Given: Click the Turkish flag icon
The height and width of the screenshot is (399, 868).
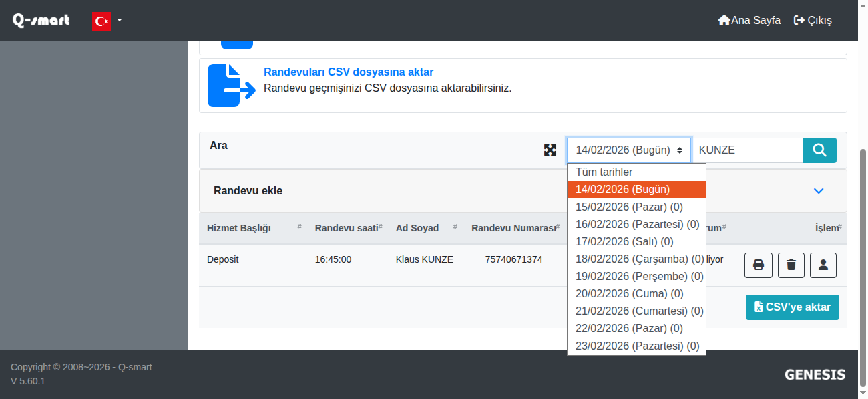Looking at the screenshot, I should coord(101,21).
